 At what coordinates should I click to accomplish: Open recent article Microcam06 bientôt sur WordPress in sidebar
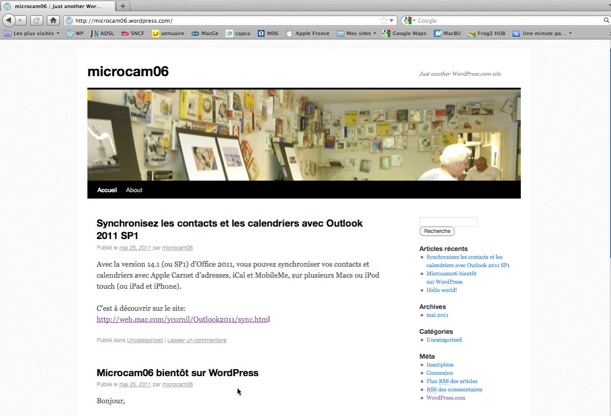(x=451, y=278)
